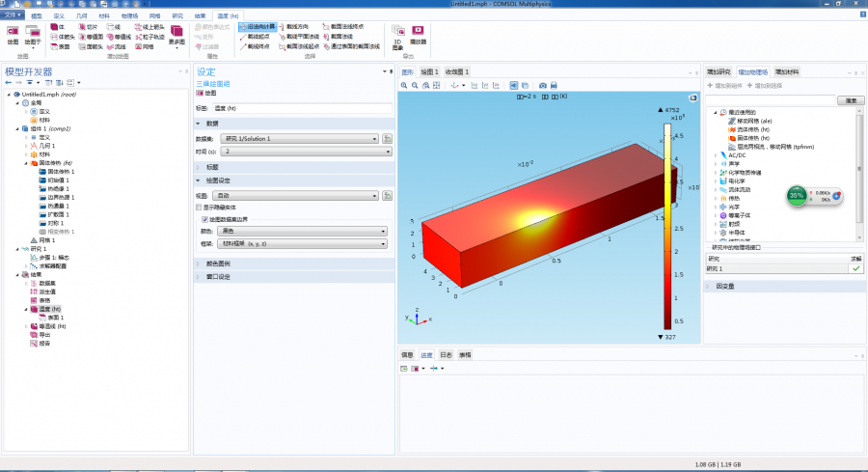Open the 绘图 1 graphics tab
The width and height of the screenshot is (868, 472).
click(429, 72)
